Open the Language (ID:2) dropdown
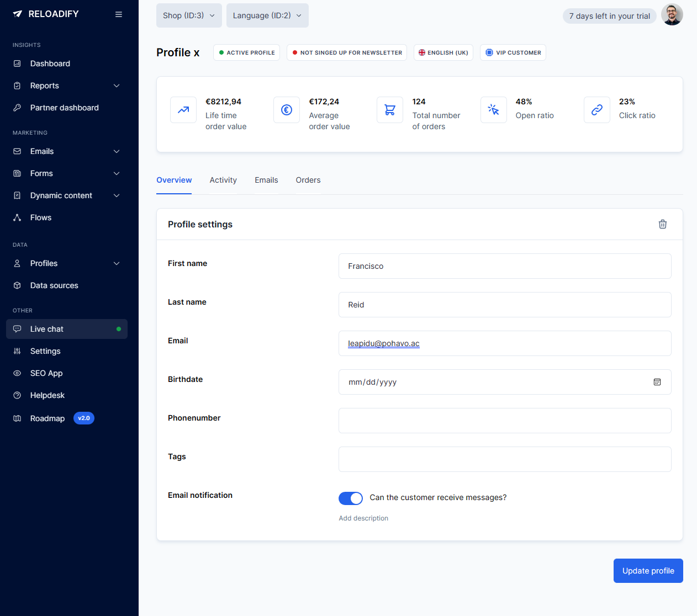 [267, 15]
